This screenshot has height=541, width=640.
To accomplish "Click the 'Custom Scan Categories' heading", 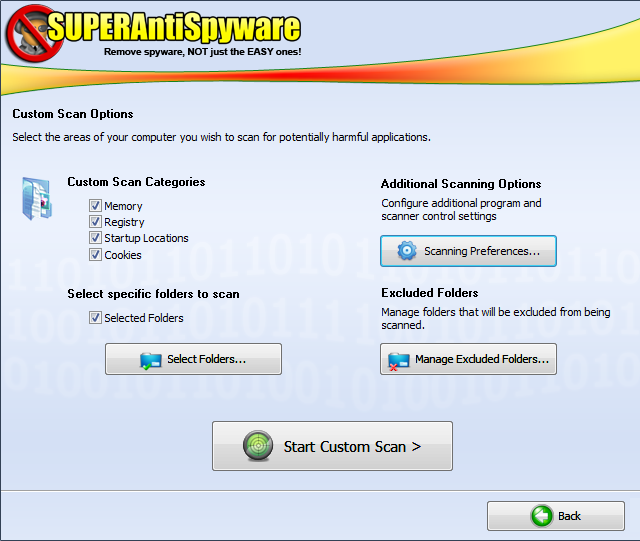I will (136, 182).
